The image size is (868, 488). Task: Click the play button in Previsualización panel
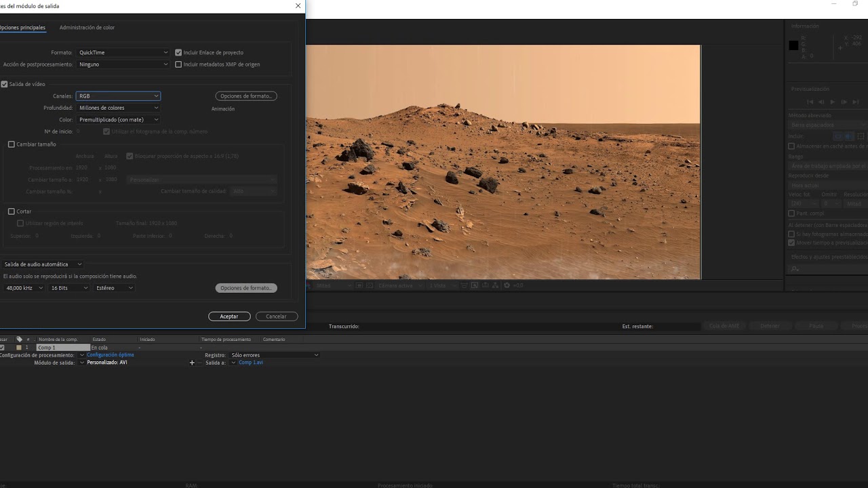click(x=833, y=102)
